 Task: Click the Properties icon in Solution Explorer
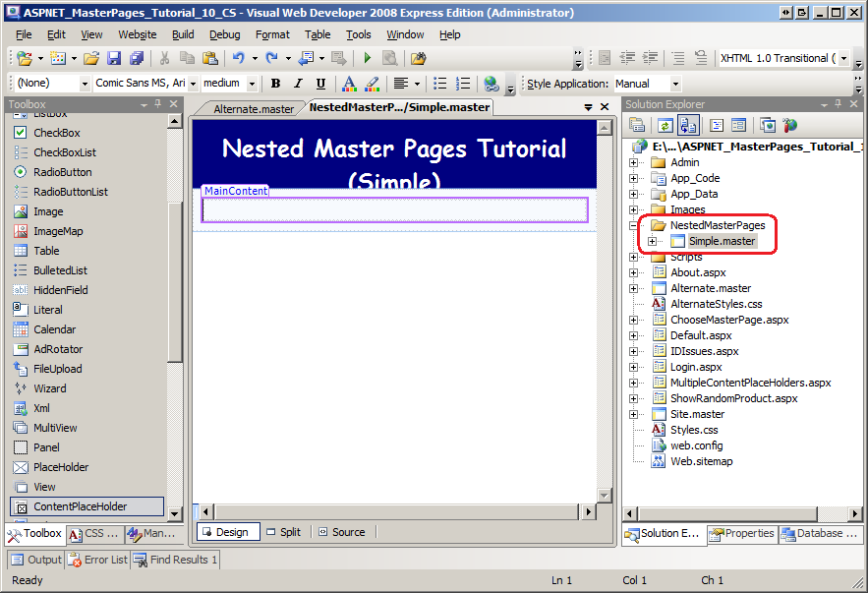tap(637, 125)
